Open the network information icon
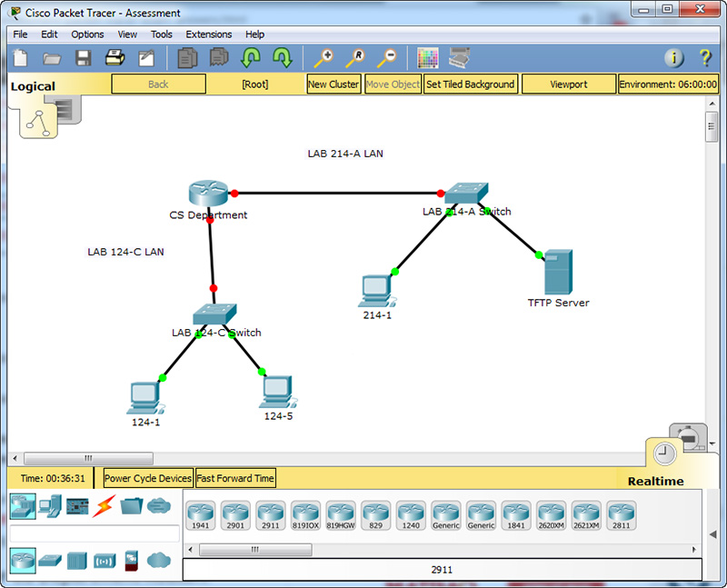 coord(674,58)
